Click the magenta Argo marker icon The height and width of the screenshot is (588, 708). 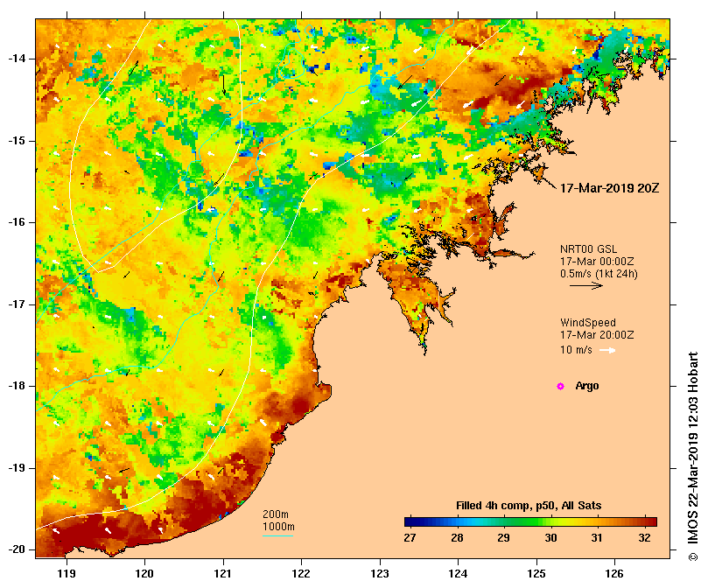[x=560, y=386]
